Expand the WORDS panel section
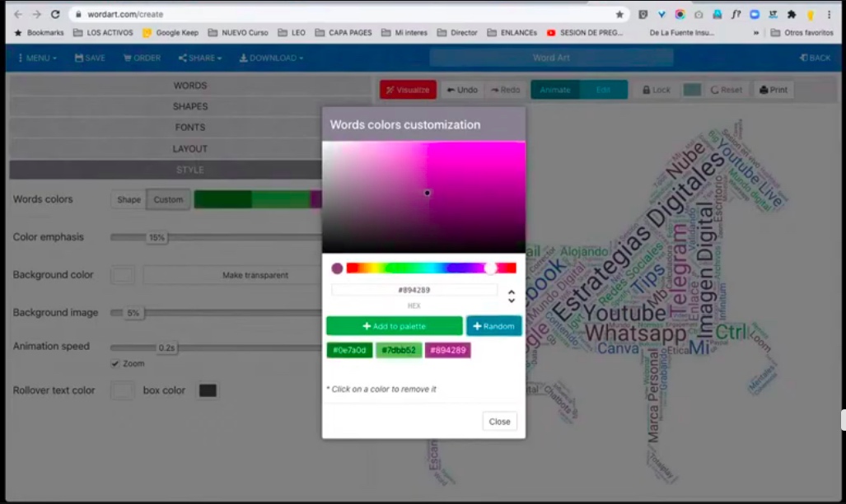The width and height of the screenshot is (846, 504). click(189, 86)
